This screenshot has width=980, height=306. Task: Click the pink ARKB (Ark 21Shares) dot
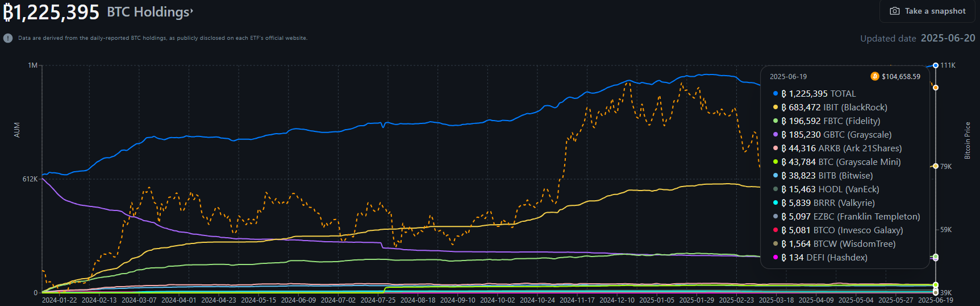[x=775, y=148]
